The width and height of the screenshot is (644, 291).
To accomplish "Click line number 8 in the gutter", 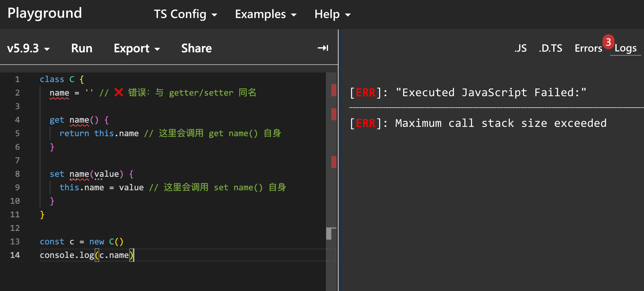I will (17, 174).
